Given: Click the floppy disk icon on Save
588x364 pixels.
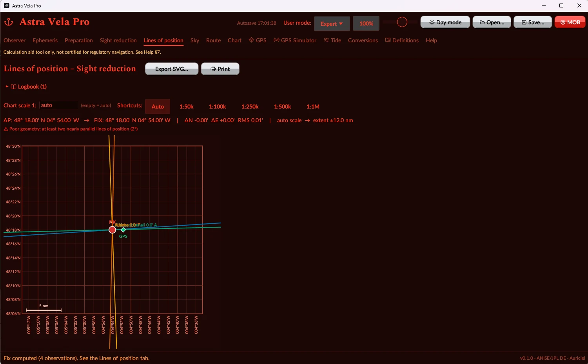Looking at the screenshot, I should 524,22.
